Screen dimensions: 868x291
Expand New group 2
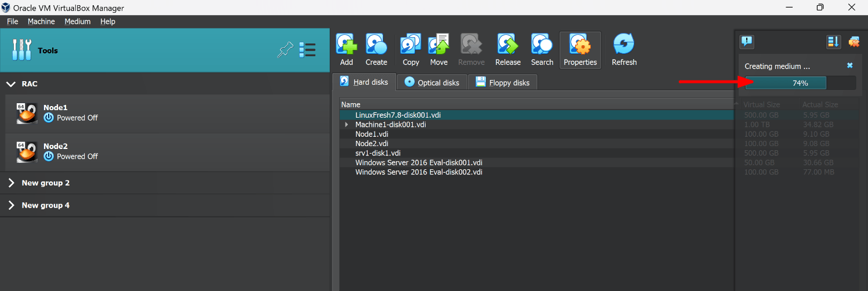[x=10, y=183]
